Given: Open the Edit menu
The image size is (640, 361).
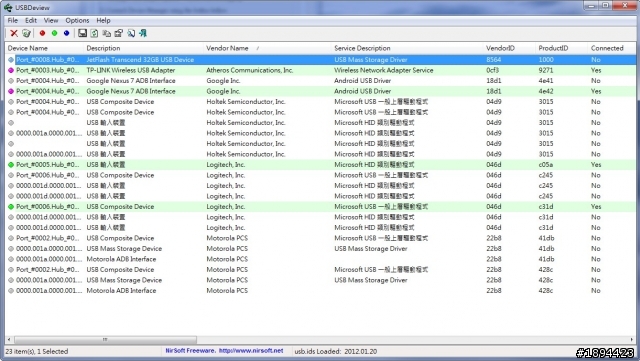Looking at the screenshot, I should pos(31,20).
